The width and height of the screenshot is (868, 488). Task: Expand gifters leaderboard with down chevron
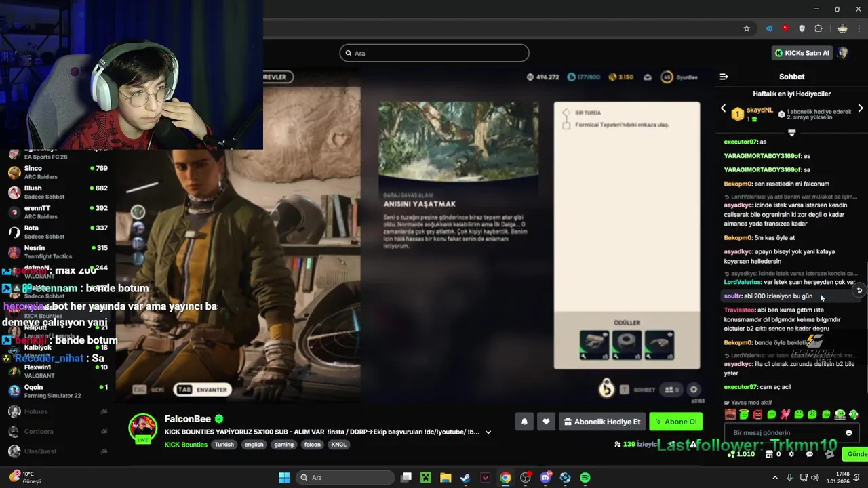point(791,133)
